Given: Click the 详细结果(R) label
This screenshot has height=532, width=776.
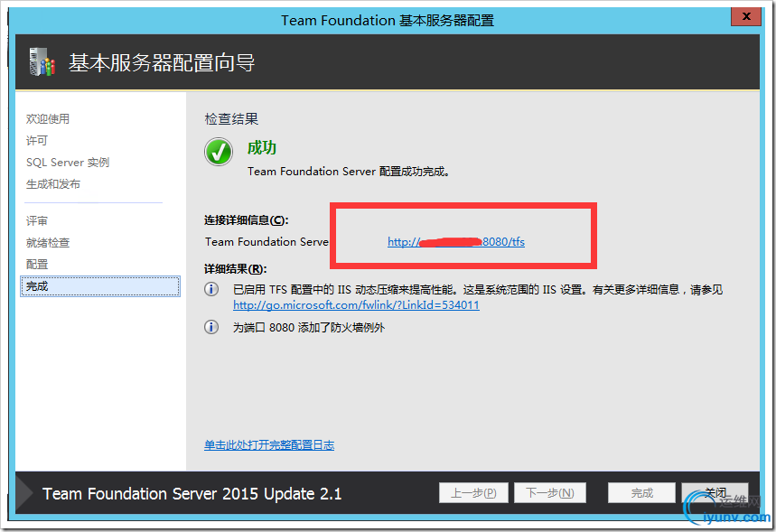Looking at the screenshot, I should tap(236, 269).
